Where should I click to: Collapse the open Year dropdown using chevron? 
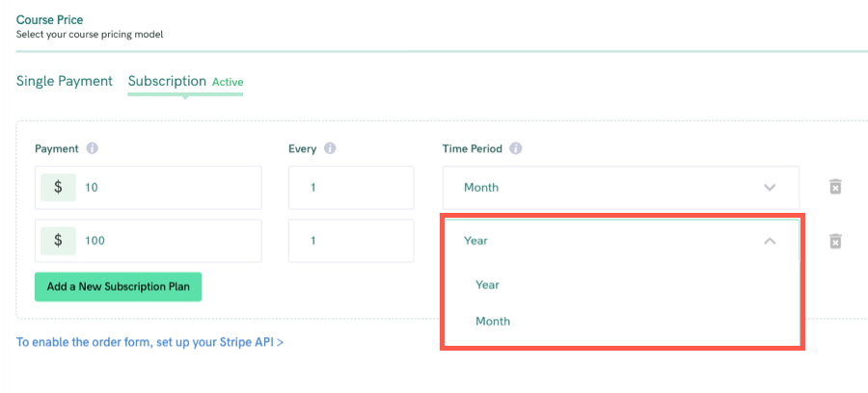pos(770,241)
